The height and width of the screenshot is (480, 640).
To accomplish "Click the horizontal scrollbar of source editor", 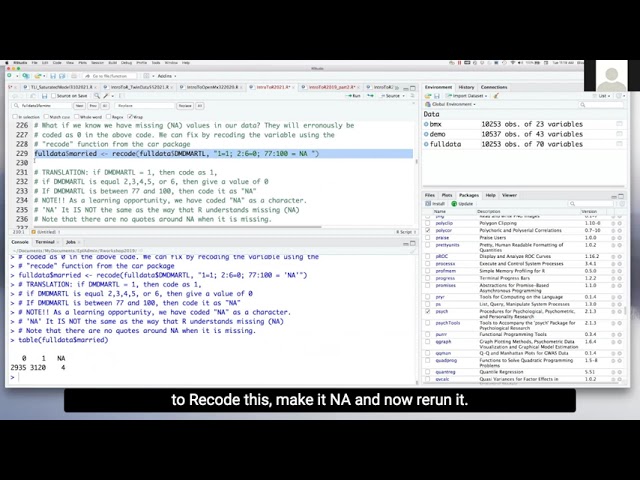I will coord(177,227).
